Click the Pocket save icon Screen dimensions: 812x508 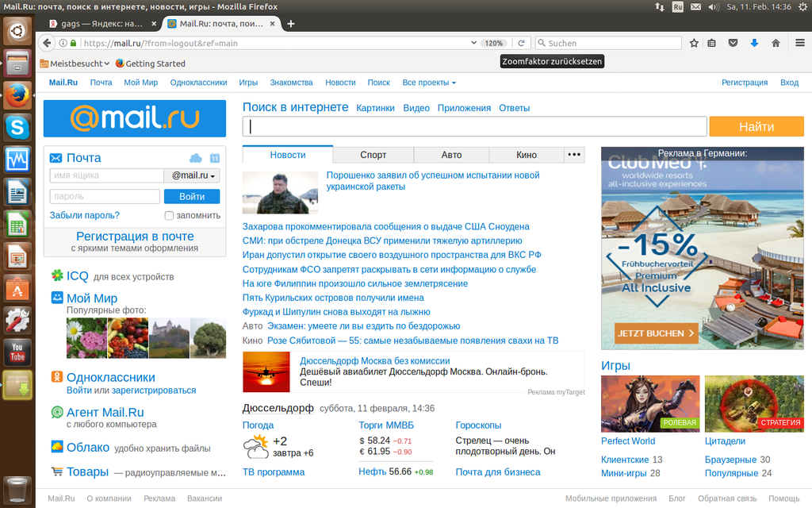(x=733, y=43)
